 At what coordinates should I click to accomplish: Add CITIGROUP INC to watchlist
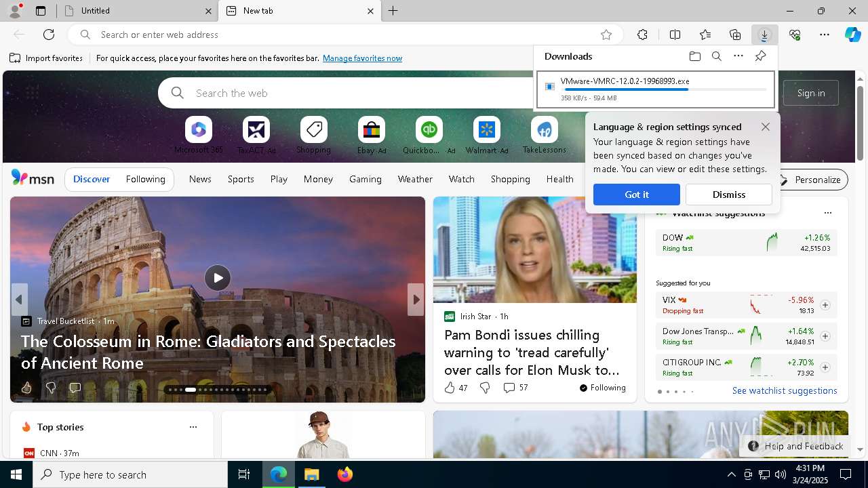point(825,367)
